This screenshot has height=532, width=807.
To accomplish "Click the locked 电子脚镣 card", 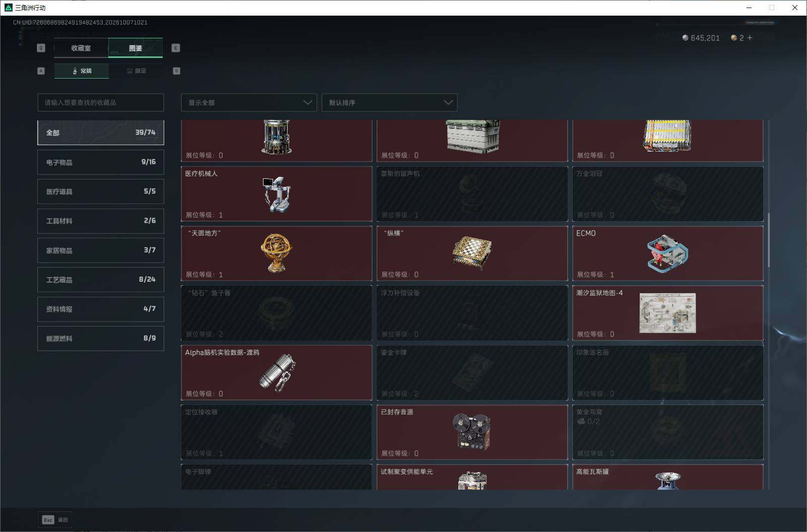I will pos(277,477).
